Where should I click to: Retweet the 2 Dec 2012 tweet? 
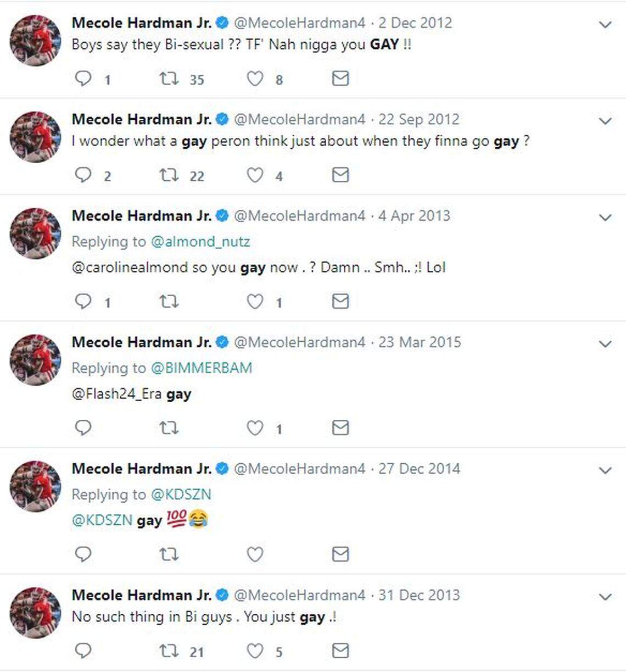[x=169, y=79]
